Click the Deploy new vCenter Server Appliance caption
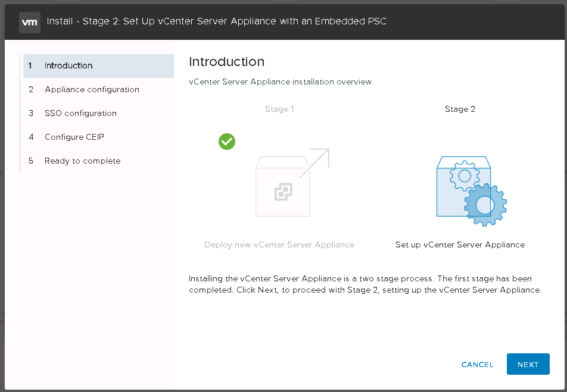 click(279, 244)
